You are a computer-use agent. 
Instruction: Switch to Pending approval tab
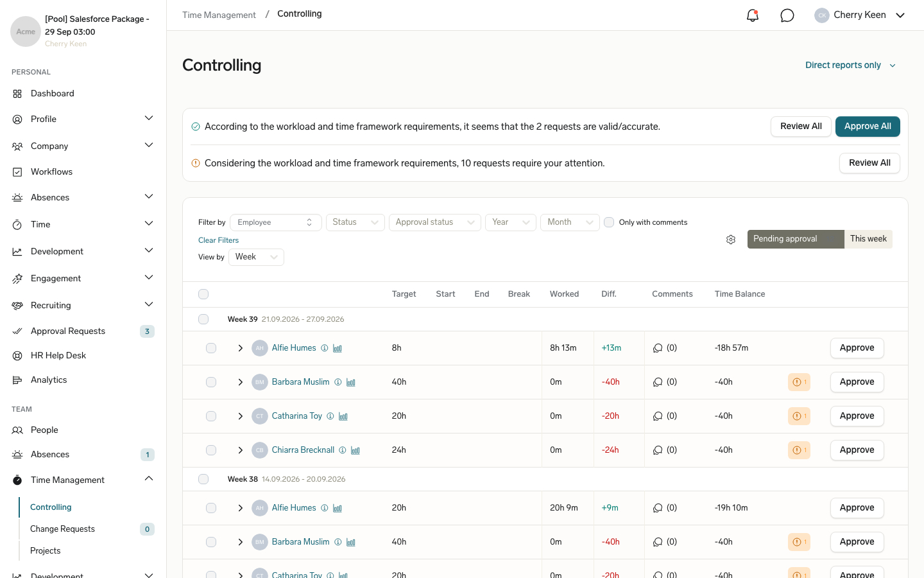[x=796, y=239]
